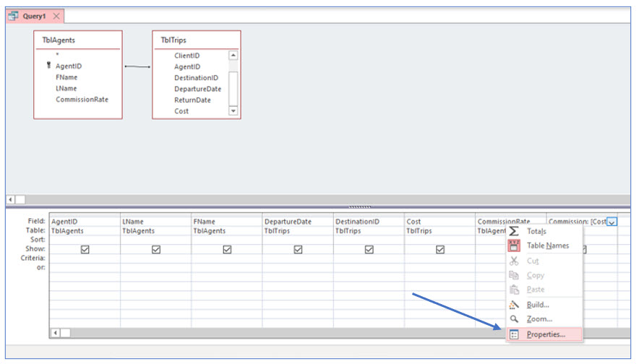Uncheck Show box for DepartureDate column
The width and height of the screenshot is (639, 364).
[298, 249]
